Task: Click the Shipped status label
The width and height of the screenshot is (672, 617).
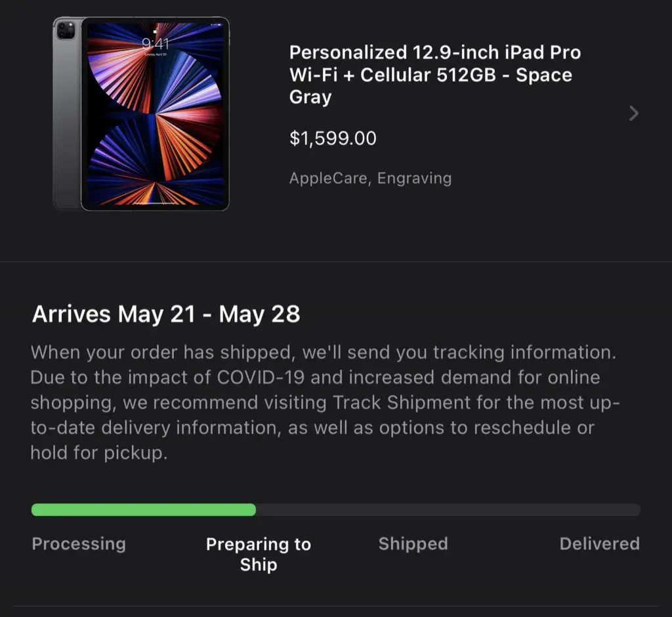Action: [413, 543]
